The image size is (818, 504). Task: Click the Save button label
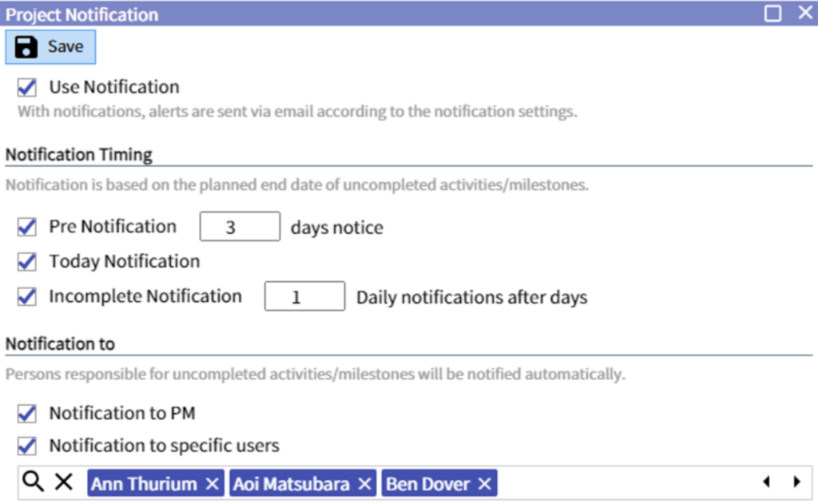pos(66,46)
